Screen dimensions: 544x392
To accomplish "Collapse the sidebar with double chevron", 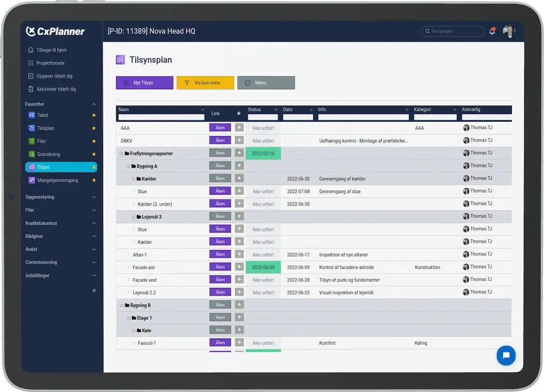I will (x=94, y=291).
